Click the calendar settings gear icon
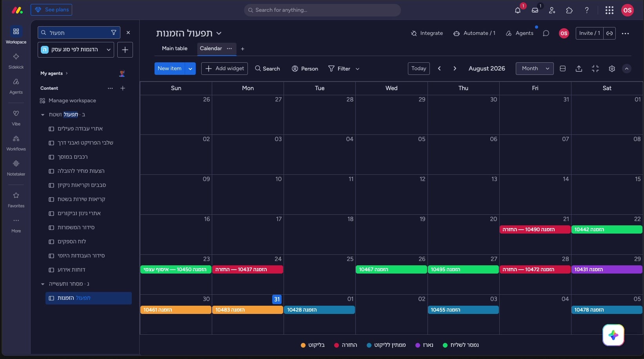The width and height of the screenshot is (644, 359). (x=612, y=69)
